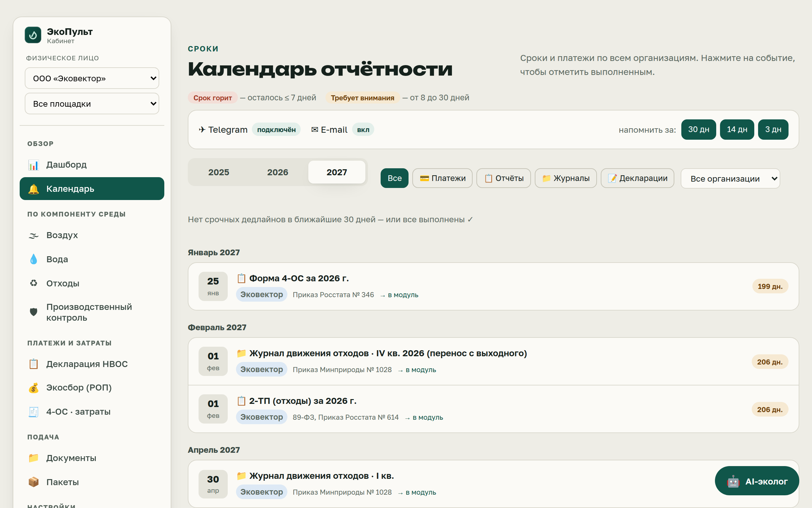Click the Telegram paper plane icon

pos(202,130)
